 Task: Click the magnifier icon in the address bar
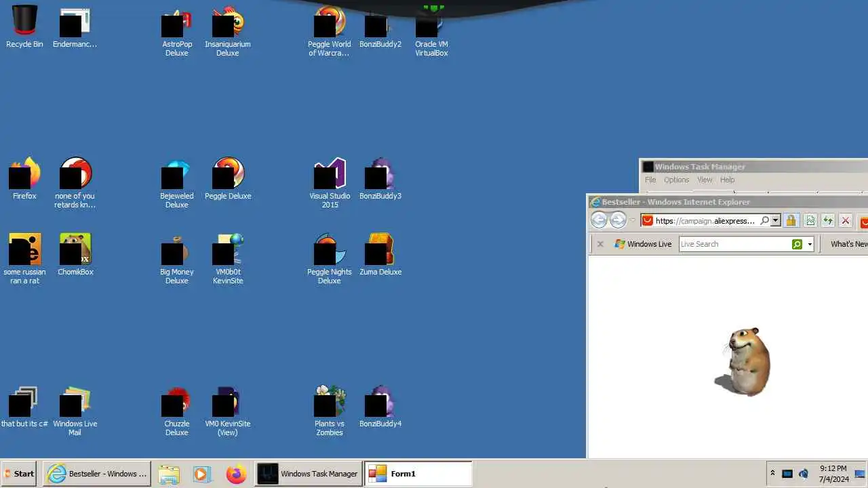(x=765, y=221)
